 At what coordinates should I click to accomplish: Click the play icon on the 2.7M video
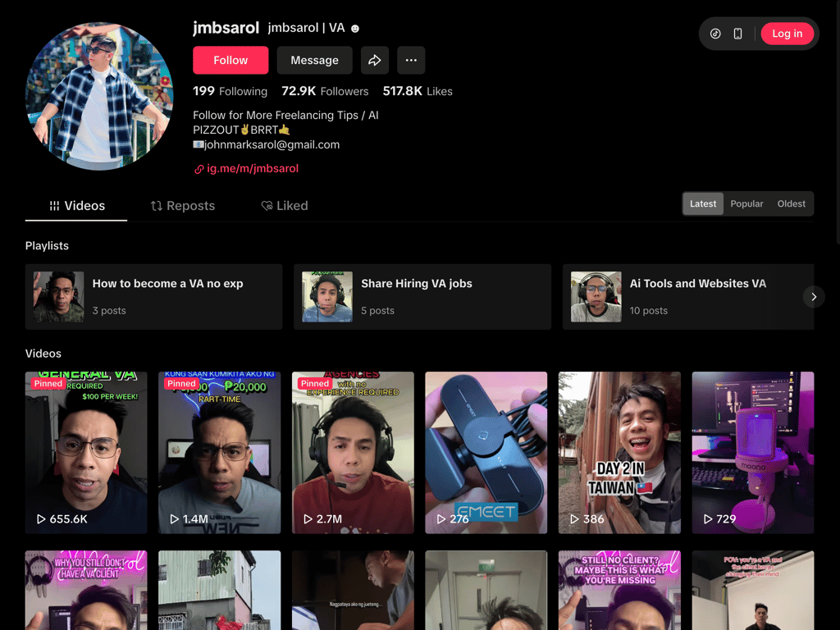tap(308, 519)
